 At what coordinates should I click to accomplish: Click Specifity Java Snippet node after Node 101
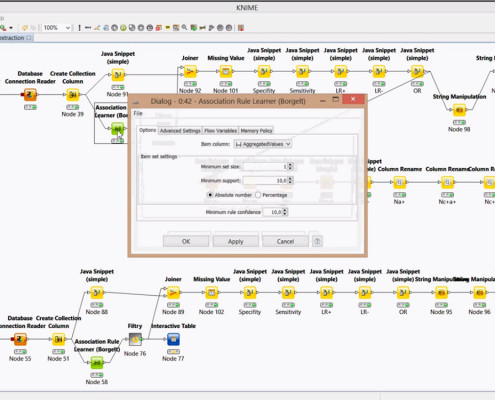pos(264,71)
